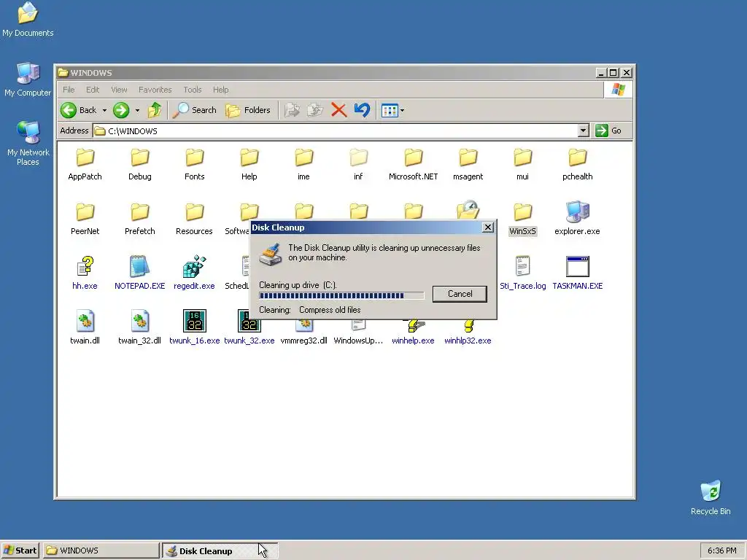Open the Tools menu
Viewport: 747px width, 560px height.
193,90
